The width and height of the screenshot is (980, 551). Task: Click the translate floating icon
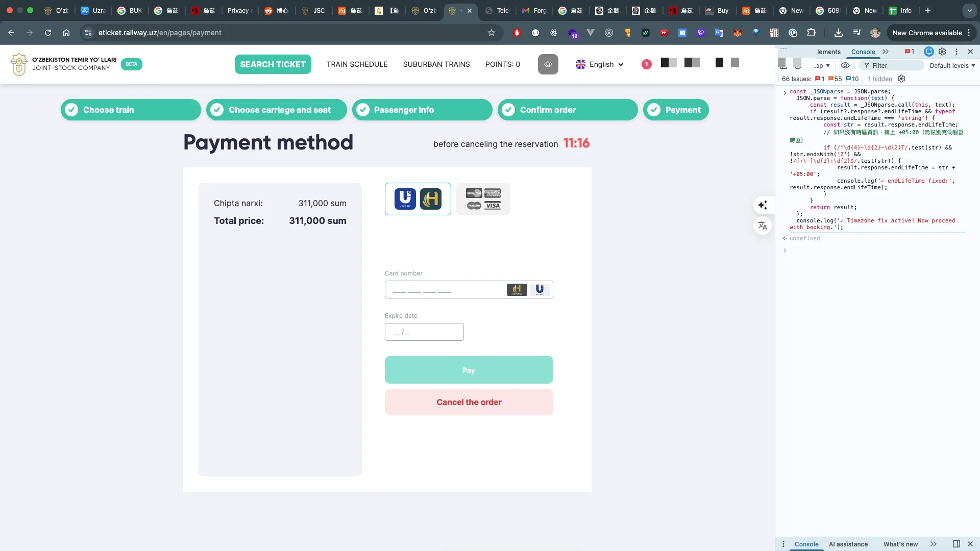click(763, 226)
